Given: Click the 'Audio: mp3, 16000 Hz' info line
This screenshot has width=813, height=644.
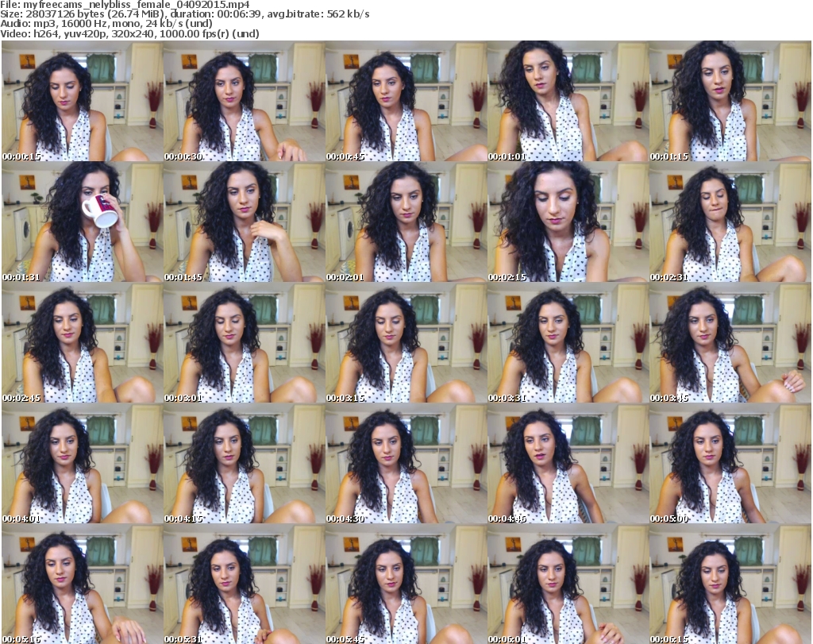Looking at the screenshot, I should [x=106, y=24].
